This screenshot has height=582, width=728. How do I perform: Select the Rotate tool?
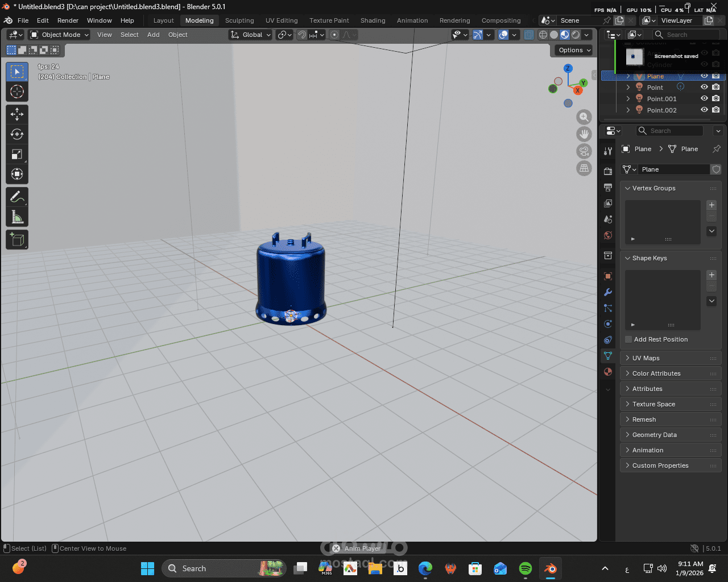click(x=17, y=134)
